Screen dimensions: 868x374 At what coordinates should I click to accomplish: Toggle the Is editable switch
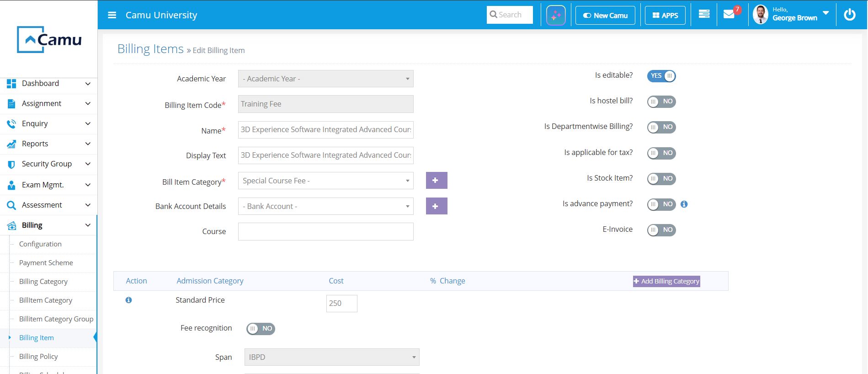[x=661, y=76]
